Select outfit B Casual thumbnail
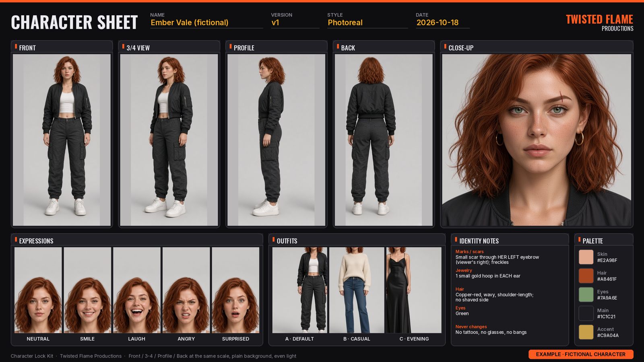The width and height of the screenshot is (644, 362). pos(357,290)
